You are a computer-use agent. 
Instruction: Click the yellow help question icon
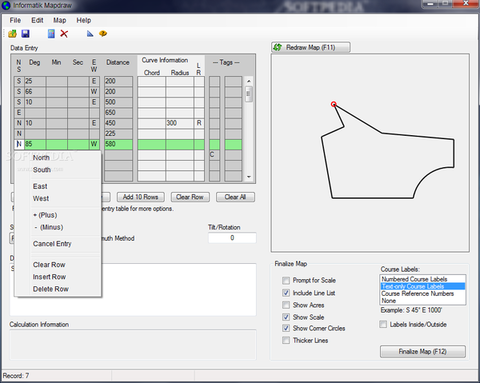coord(103,34)
